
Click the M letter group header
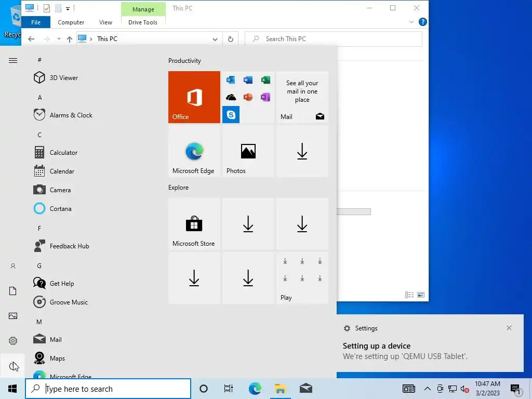click(x=39, y=322)
